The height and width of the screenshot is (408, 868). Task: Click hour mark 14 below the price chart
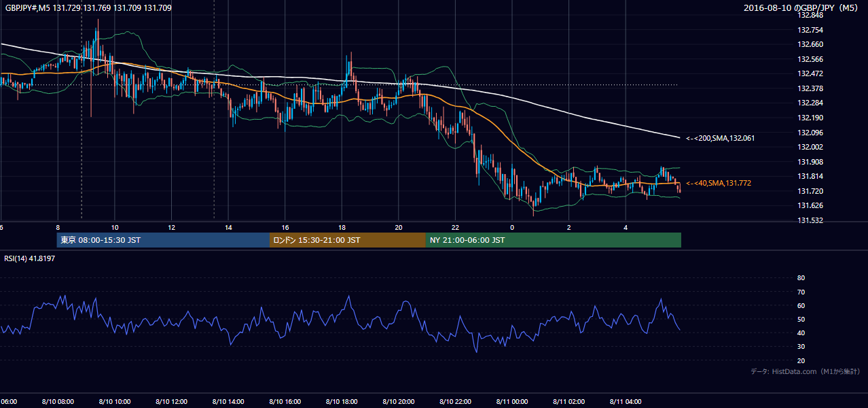pos(228,228)
